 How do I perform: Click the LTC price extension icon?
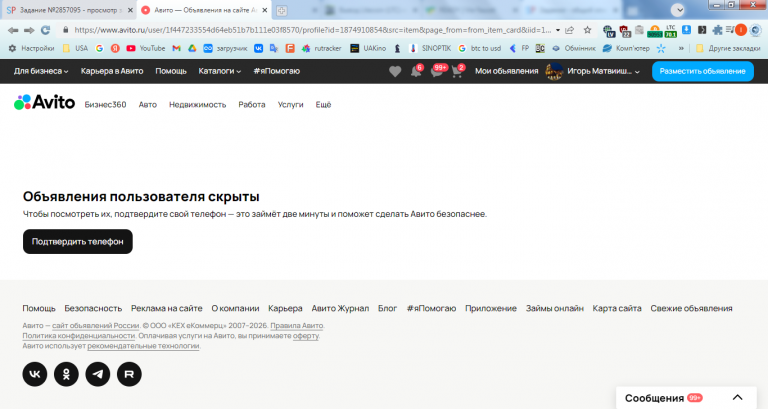[671, 31]
